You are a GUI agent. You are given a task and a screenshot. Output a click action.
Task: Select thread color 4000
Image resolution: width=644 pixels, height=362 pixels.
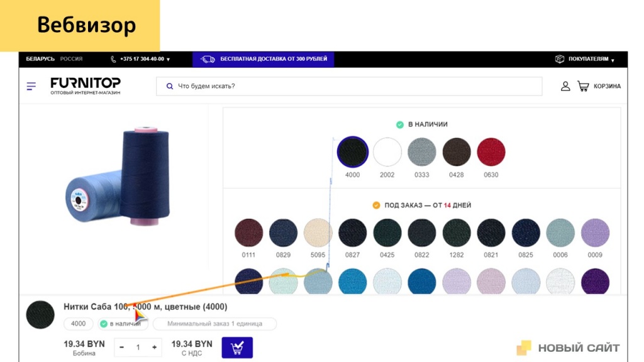(352, 152)
